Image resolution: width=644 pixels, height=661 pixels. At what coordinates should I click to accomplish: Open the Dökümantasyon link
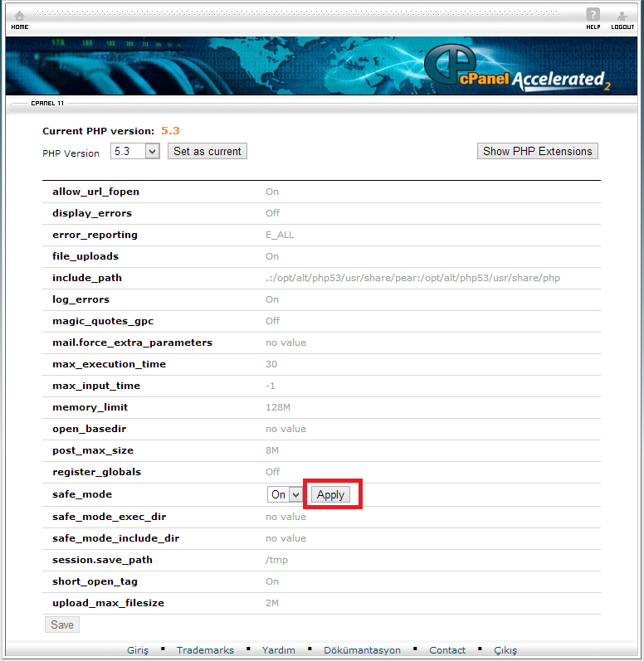pos(362,650)
